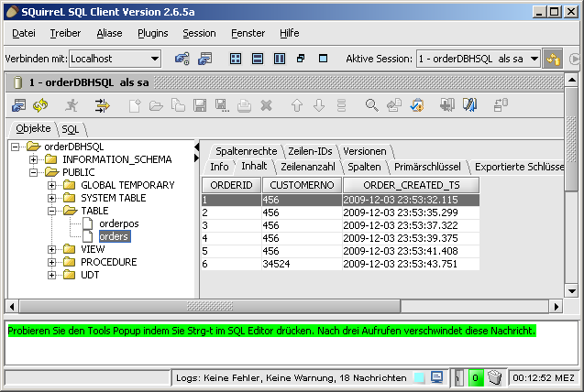This screenshot has width=584, height=392.
Task: Select the row with CUSTOMERNO 34524
Action: pyautogui.click(x=292, y=264)
